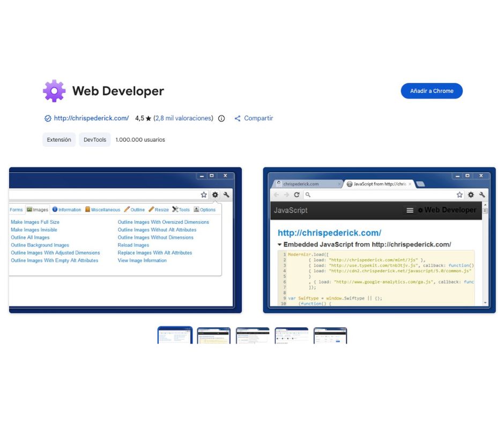The height and width of the screenshot is (423, 504).
Task: Click the Compartir share icon
Action: coord(238,118)
